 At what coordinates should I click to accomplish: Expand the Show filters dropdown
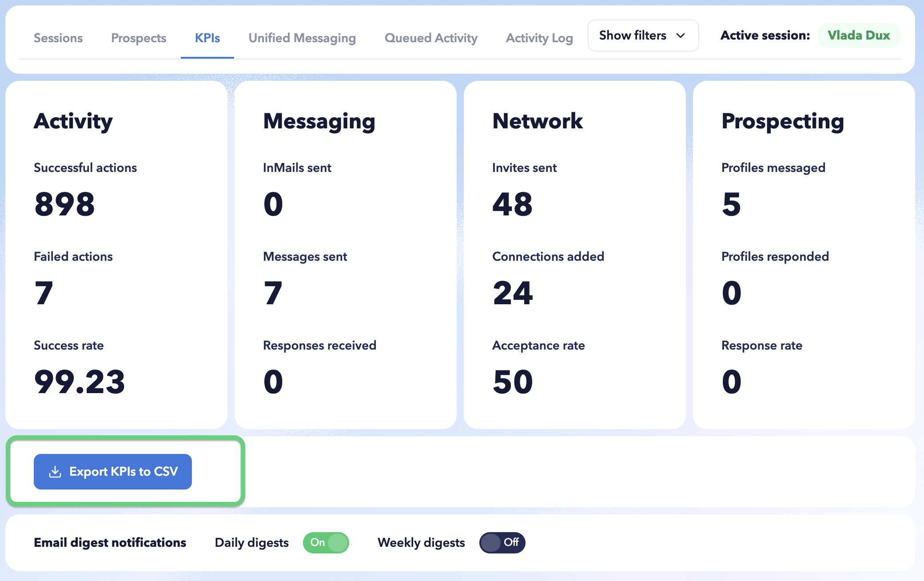click(643, 36)
